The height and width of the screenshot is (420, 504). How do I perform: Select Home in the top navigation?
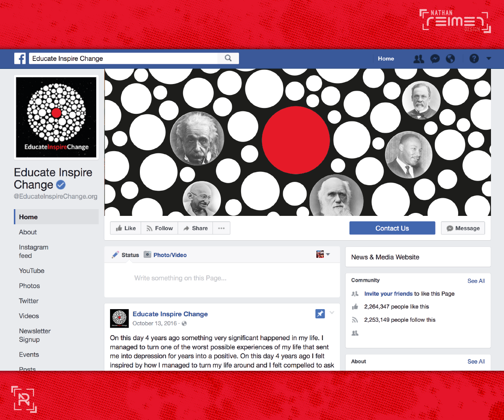pyautogui.click(x=386, y=59)
